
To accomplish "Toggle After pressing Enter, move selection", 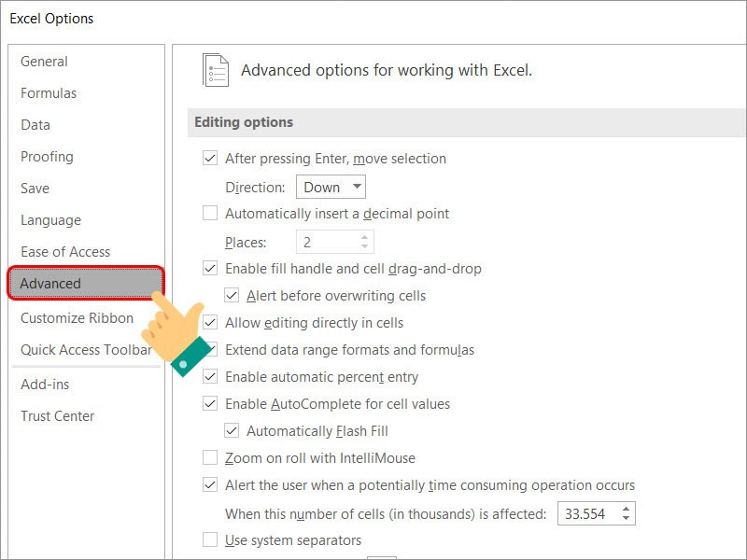I will 210,159.
